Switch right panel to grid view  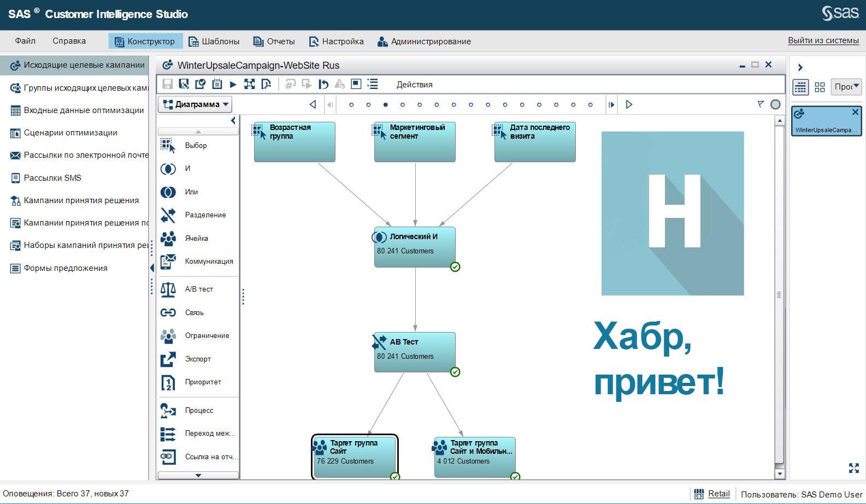click(x=820, y=87)
